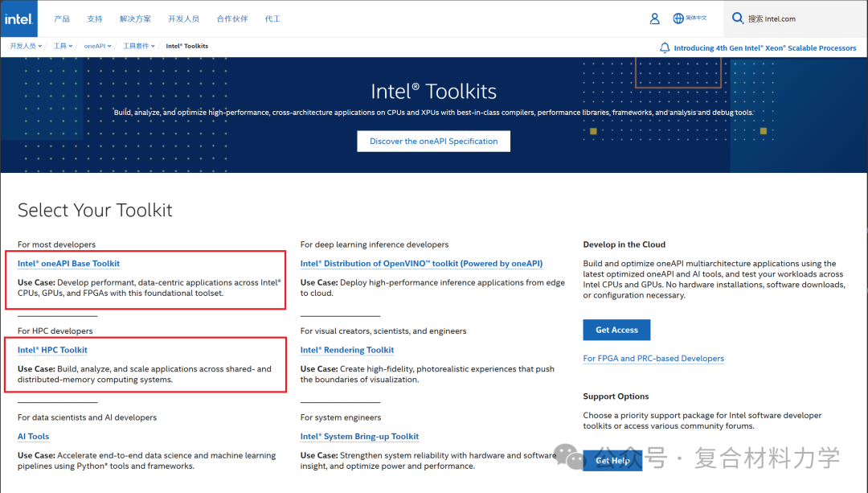868x493 pixels.
Task: Click the Get Help button
Action: [612, 460]
